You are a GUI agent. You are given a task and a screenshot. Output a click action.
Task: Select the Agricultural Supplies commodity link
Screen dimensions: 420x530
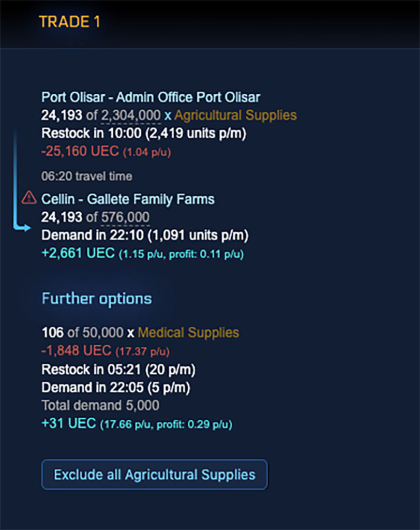coord(235,115)
